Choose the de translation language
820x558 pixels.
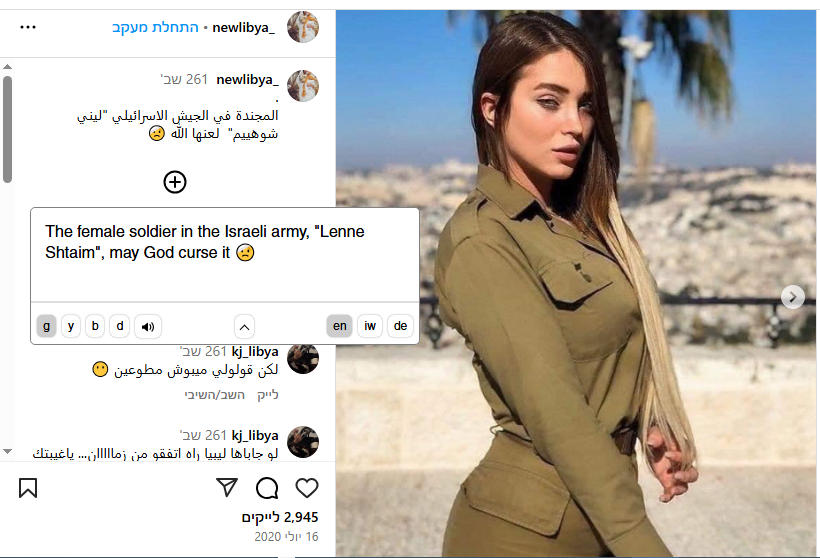point(401,326)
